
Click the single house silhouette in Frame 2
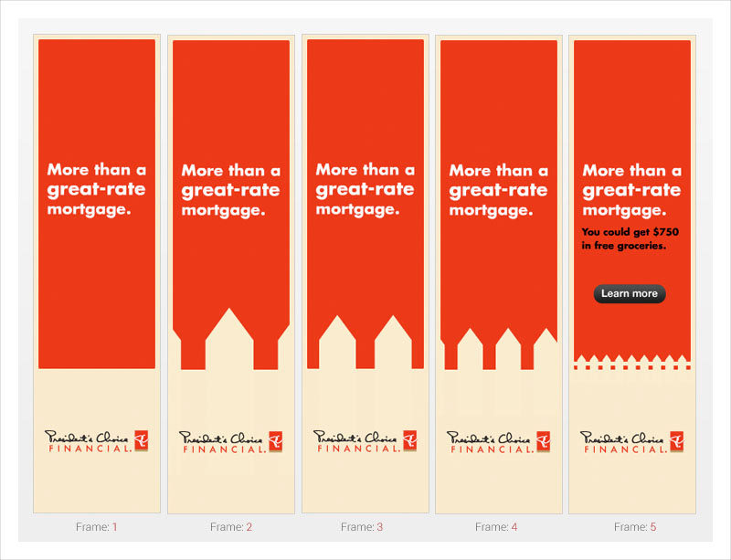(x=229, y=340)
